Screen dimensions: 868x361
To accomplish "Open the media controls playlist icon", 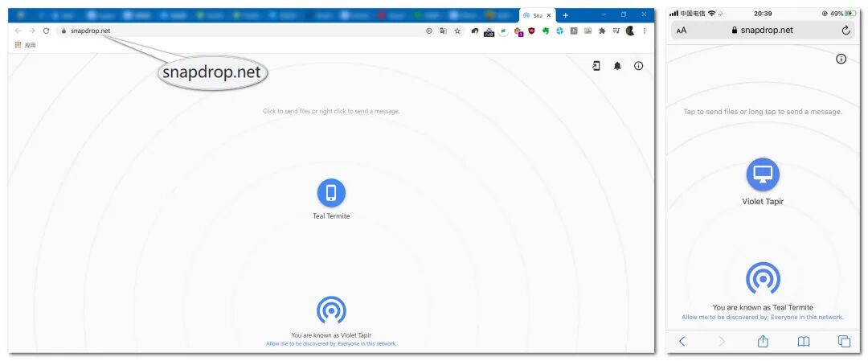I will [x=616, y=31].
